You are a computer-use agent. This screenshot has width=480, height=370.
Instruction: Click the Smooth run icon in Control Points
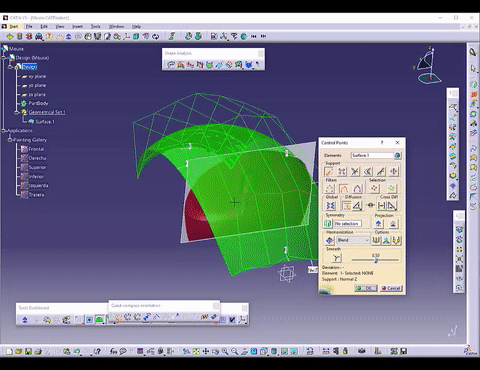pyautogui.click(x=336, y=258)
